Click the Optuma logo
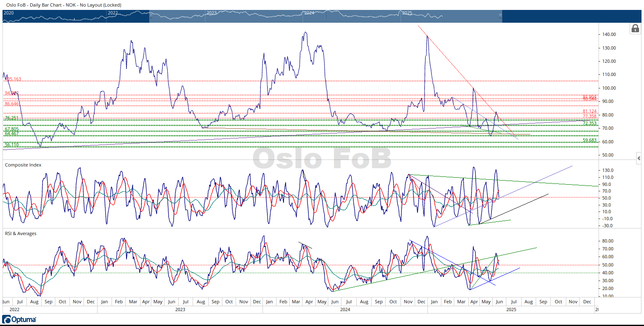644x326 pixels. click(19, 319)
